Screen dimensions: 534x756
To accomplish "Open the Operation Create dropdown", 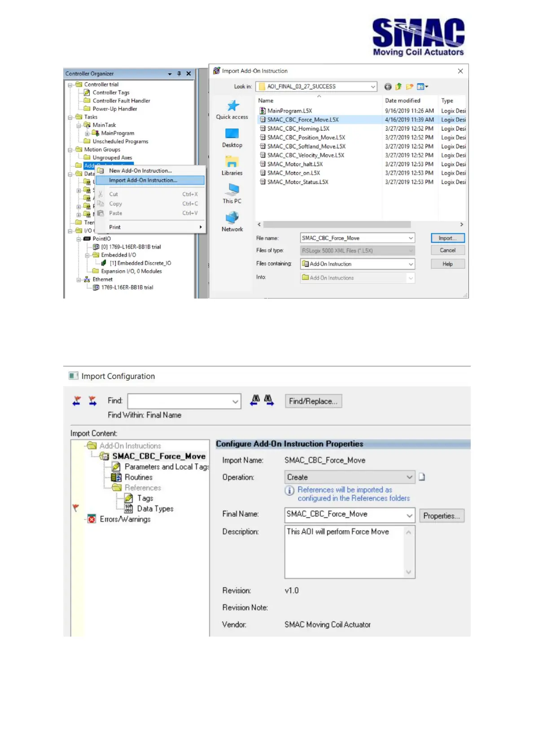I will click(x=409, y=477).
